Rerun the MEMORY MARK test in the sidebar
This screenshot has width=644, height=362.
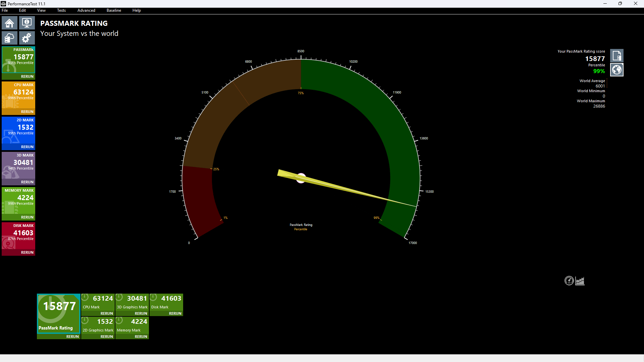[27, 217]
